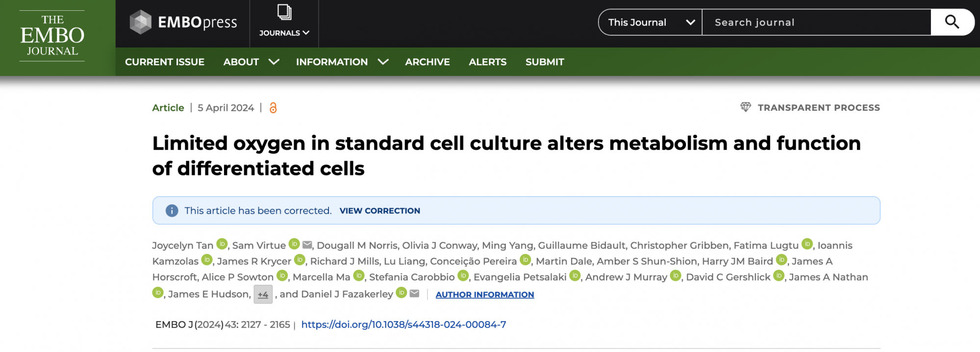Screen dimensions: 980x352
Task: Click the search magnifier icon
Action: click(952, 22)
